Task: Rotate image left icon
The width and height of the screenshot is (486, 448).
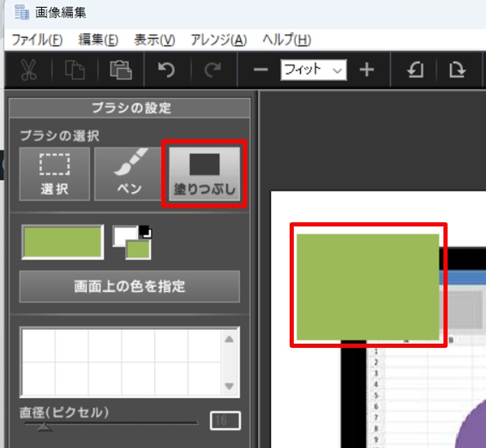Action: 415,70
